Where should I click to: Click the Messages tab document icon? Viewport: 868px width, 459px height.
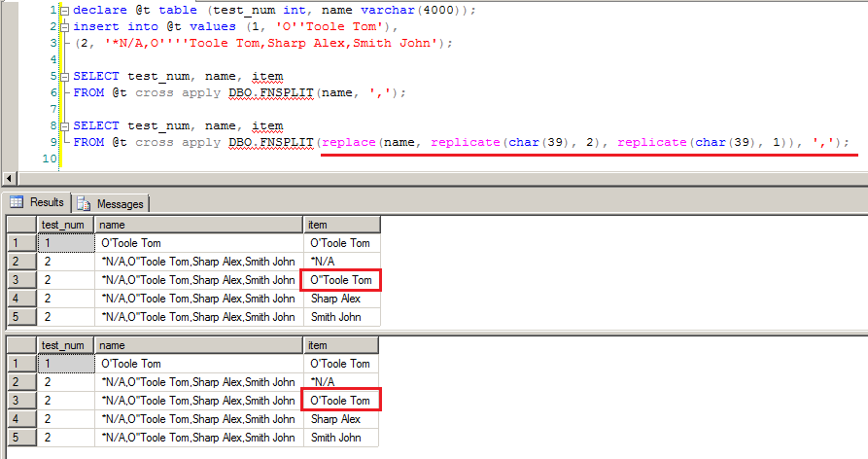(x=84, y=203)
